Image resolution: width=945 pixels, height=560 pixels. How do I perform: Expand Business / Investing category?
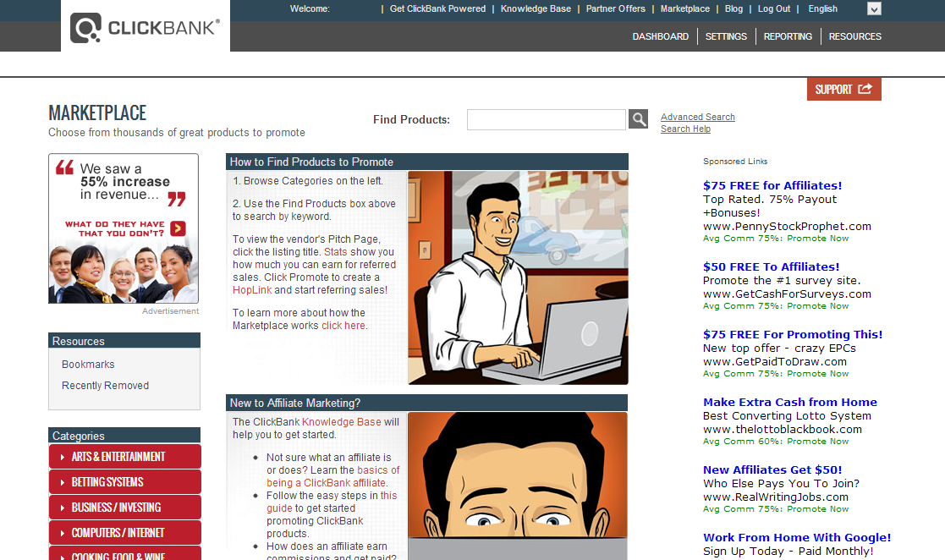coord(124,507)
